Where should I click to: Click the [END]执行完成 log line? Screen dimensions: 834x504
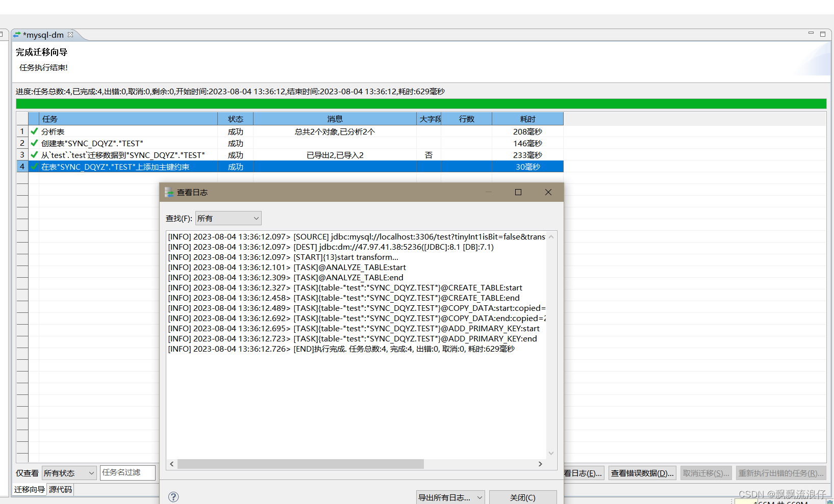pos(341,349)
